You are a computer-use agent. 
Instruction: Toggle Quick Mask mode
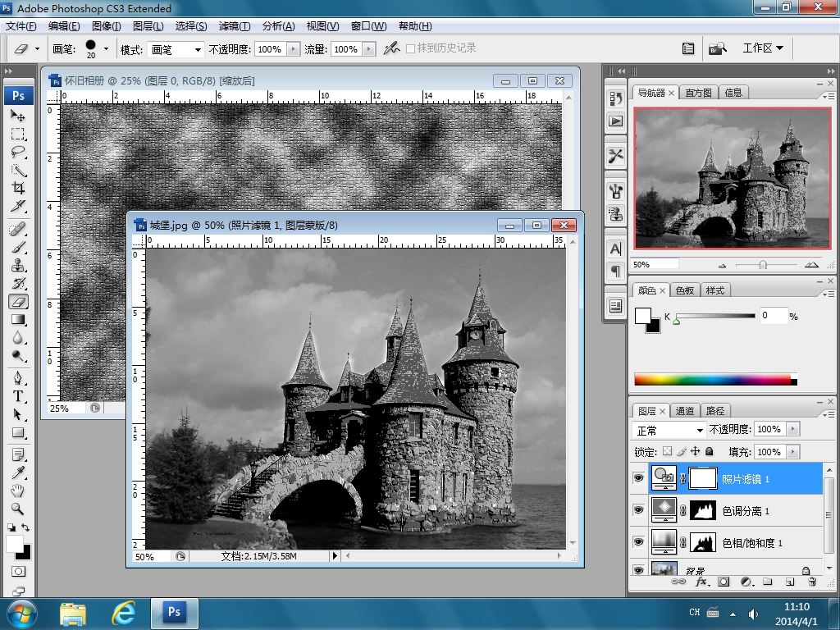pyautogui.click(x=18, y=572)
